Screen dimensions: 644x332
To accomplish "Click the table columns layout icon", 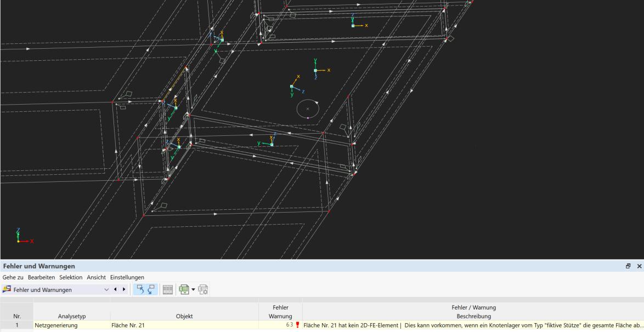I will [x=168, y=289].
